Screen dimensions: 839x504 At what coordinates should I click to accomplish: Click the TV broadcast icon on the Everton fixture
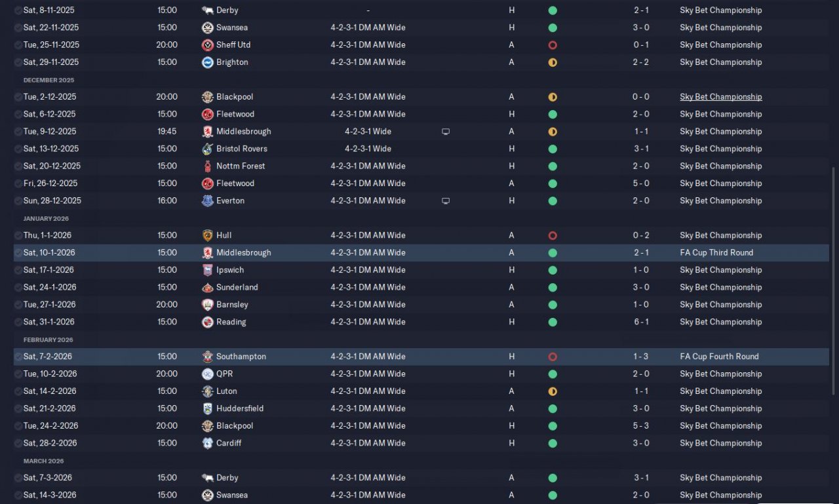click(x=446, y=201)
